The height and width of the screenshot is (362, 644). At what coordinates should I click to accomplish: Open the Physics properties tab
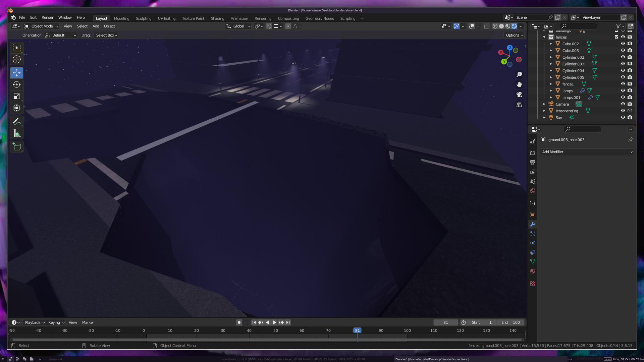533,243
